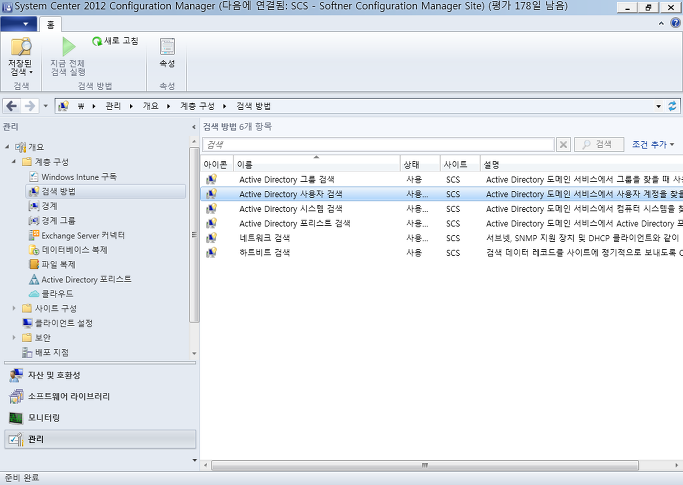
Task: Open the navigation history dropdown arrow
Action: [45, 106]
